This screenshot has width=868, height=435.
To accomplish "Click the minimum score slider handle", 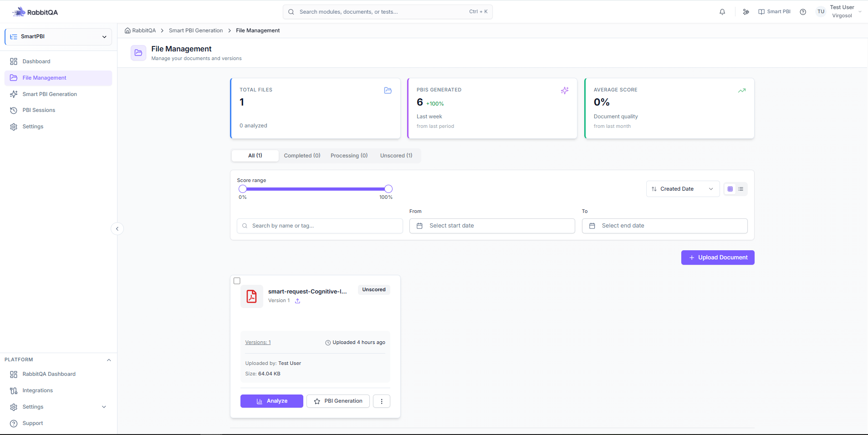I will click(243, 189).
